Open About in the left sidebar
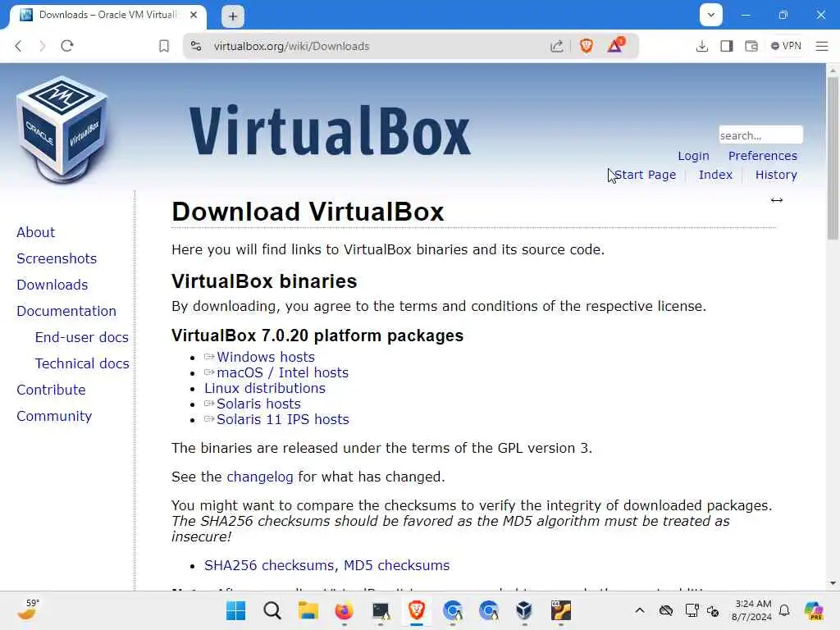Viewport: 840px width, 630px height. 35,232
